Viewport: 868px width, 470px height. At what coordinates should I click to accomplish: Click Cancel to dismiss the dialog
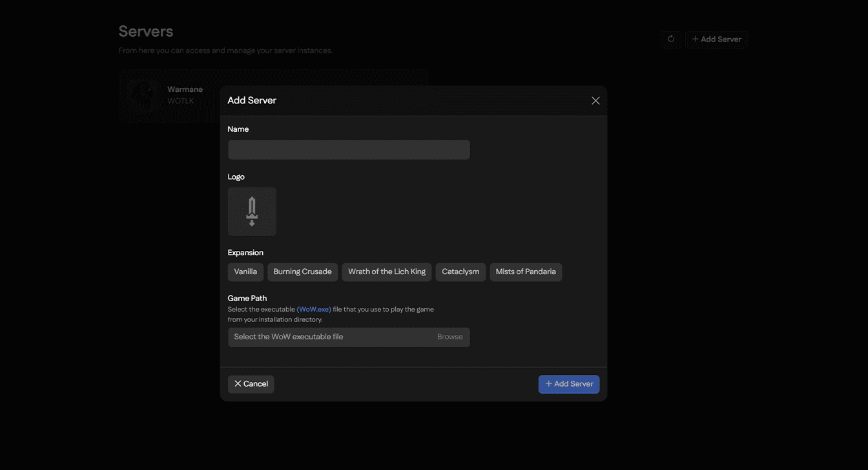point(251,383)
